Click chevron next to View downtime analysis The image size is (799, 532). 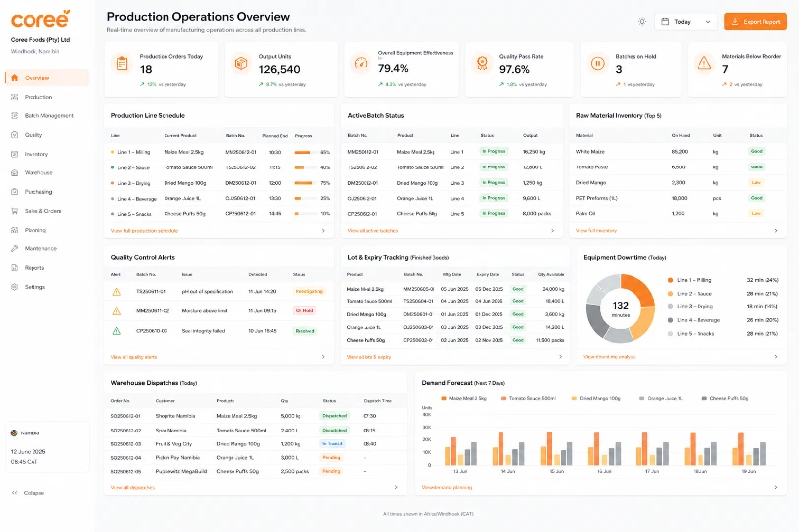(776, 357)
